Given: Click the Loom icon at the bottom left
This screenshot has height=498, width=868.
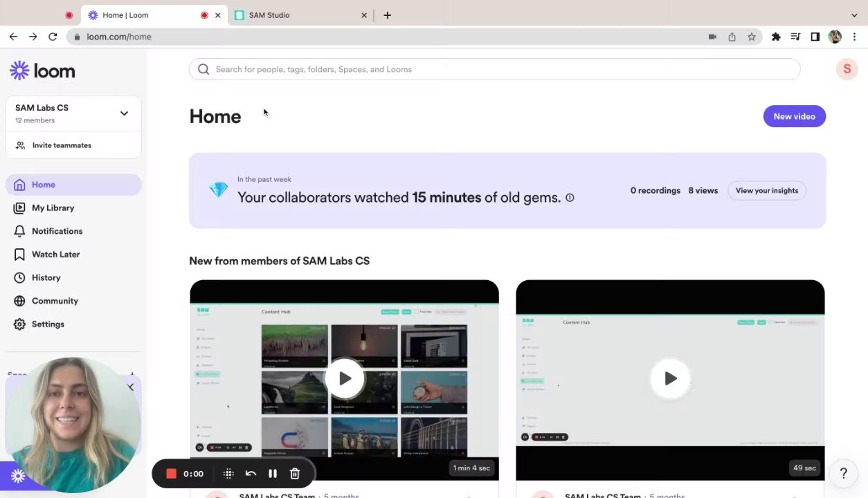Looking at the screenshot, I should [x=18, y=476].
